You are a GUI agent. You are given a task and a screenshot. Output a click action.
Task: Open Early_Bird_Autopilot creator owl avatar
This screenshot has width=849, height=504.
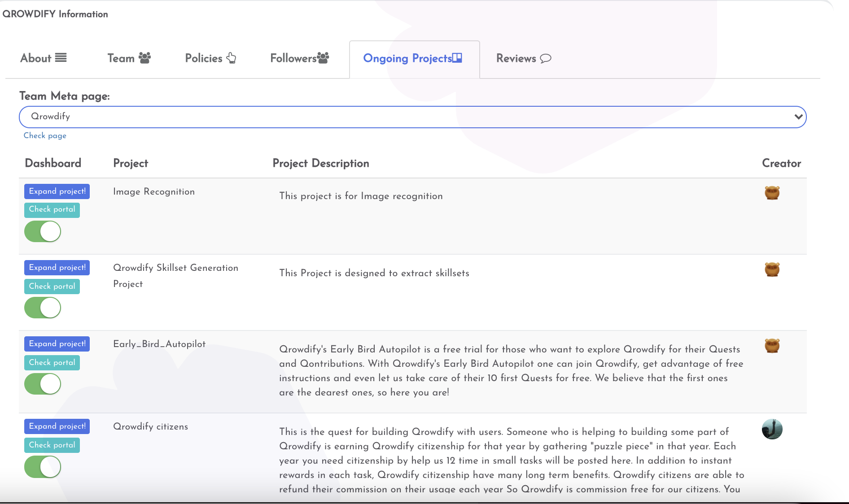pyautogui.click(x=772, y=346)
